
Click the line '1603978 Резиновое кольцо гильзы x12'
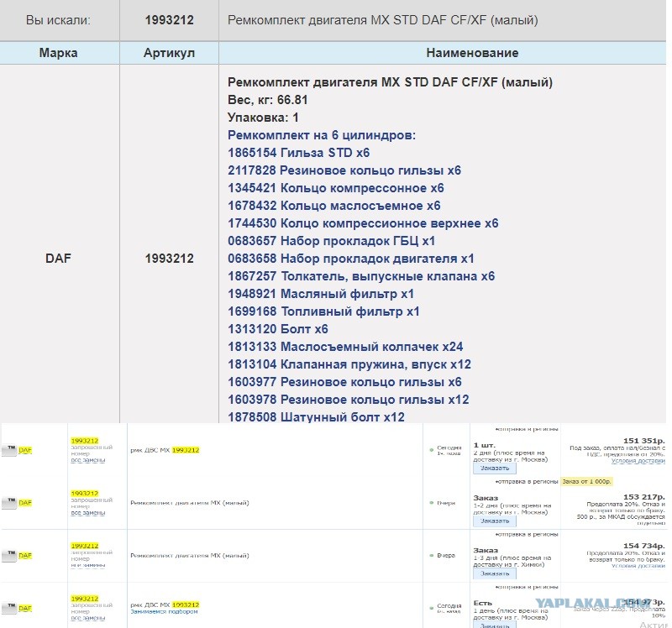pyautogui.click(x=349, y=400)
